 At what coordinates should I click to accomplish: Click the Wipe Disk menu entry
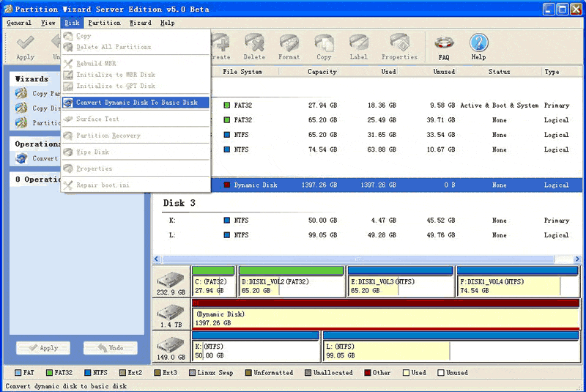(136, 152)
